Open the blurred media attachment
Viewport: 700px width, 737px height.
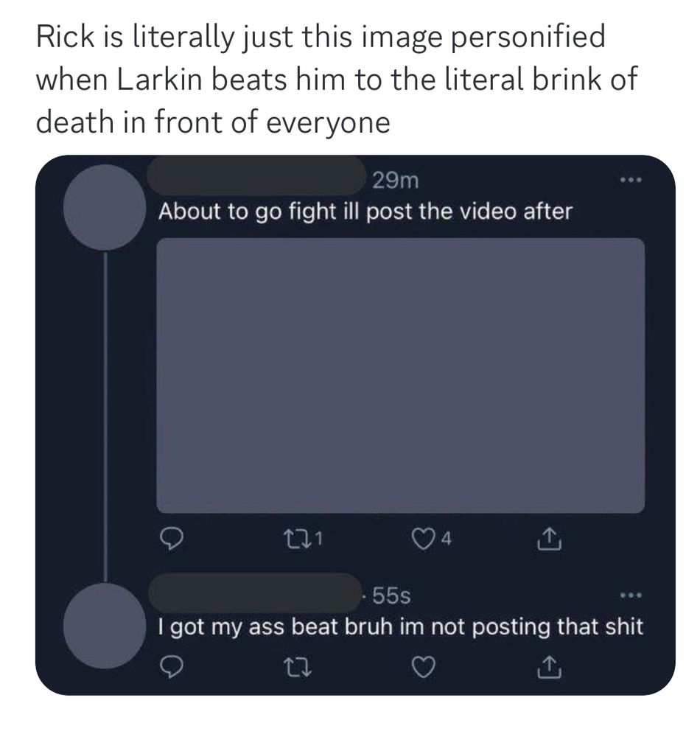[400, 375]
